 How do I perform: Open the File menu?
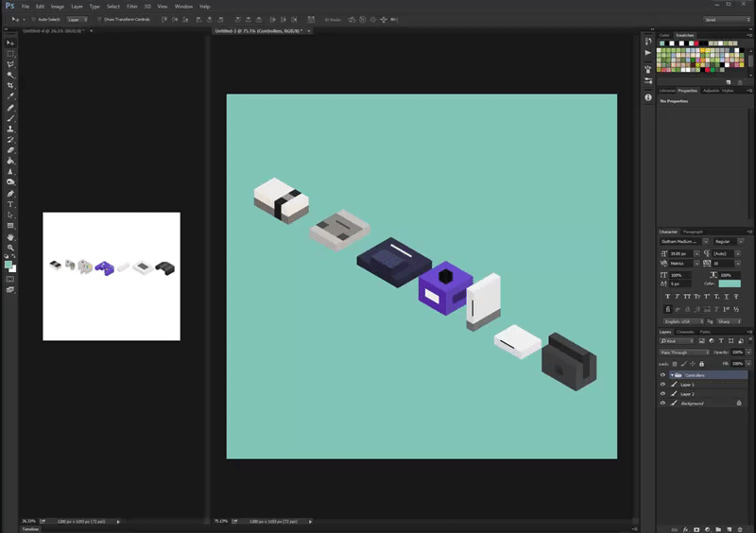coord(26,7)
